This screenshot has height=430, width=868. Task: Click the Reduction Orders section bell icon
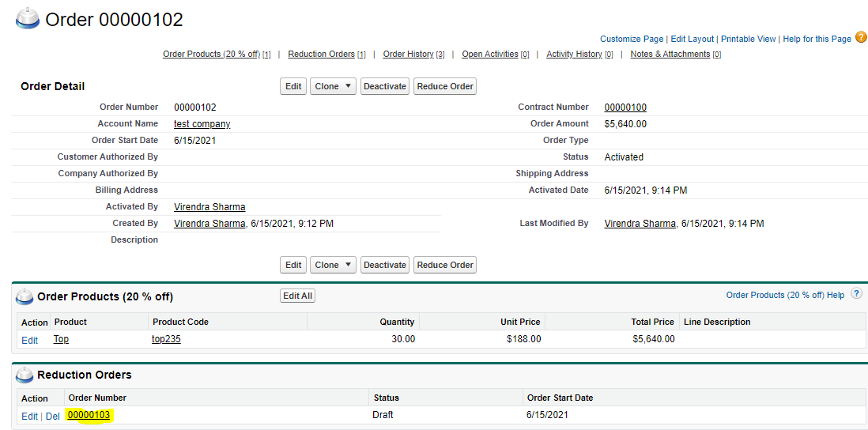coord(25,375)
